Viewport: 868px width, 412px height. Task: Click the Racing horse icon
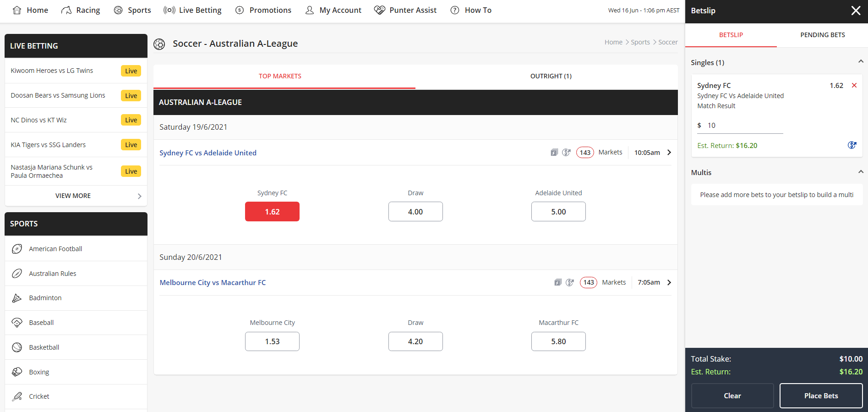point(66,10)
